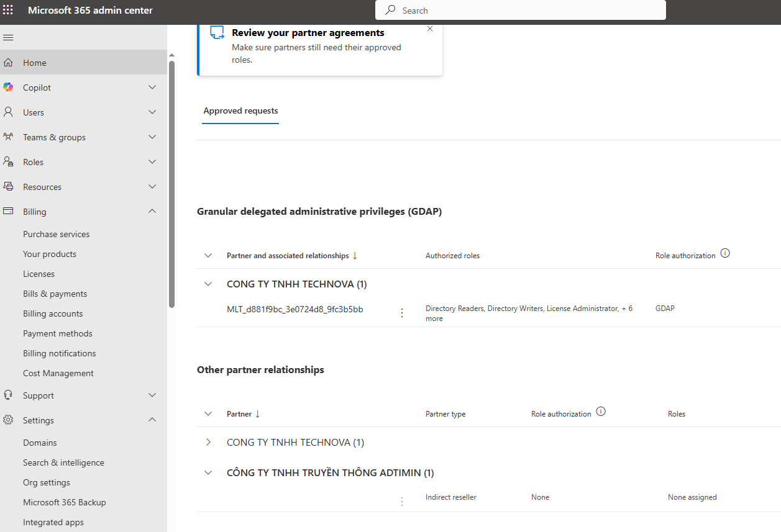Open Billing notifications
The image size is (781, 532).
60,353
